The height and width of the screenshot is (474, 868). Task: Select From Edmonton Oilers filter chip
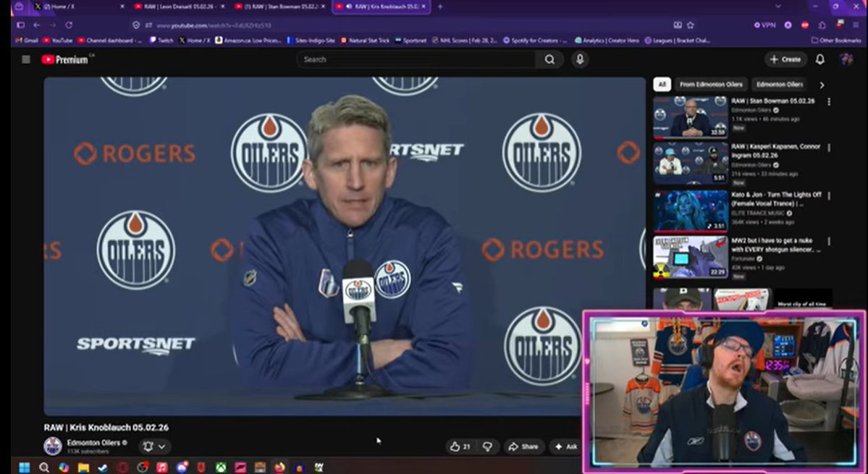point(711,85)
